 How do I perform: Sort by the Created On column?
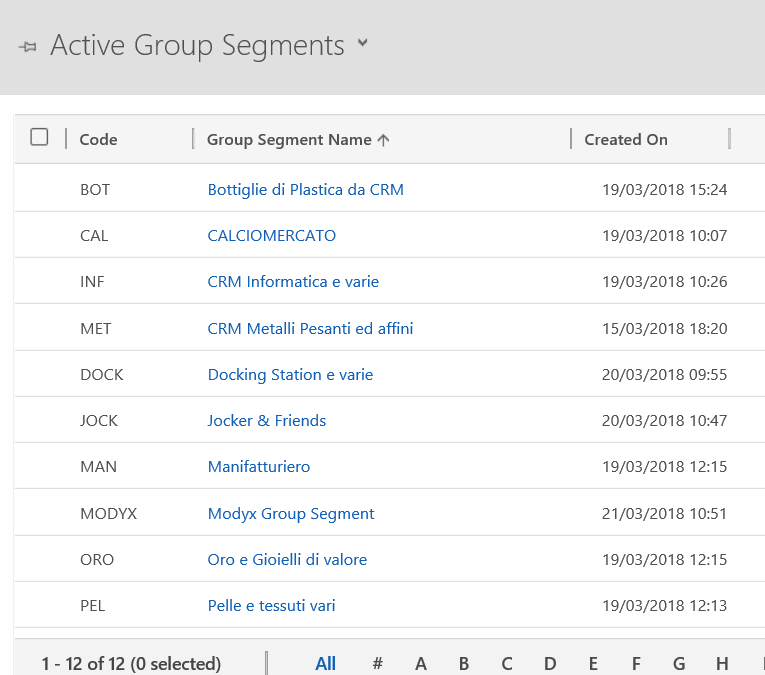tap(625, 140)
